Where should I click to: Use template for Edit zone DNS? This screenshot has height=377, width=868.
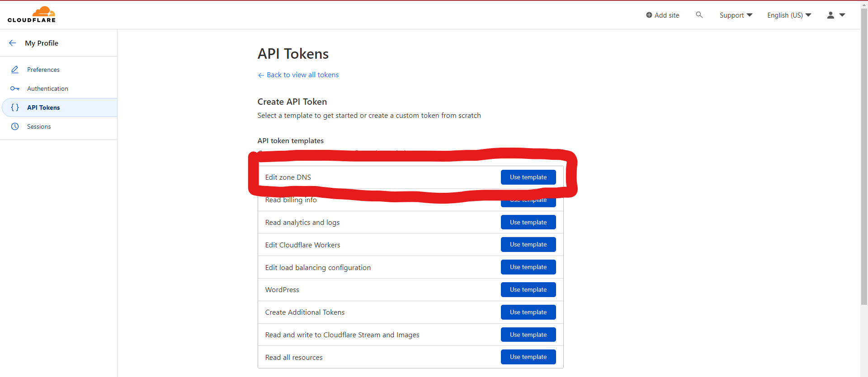point(528,177)
